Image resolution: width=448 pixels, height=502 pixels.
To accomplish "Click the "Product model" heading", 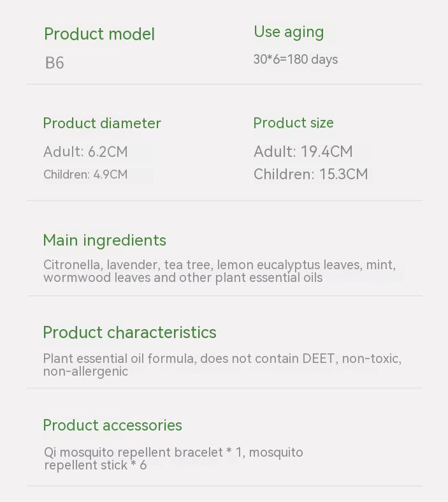I will (99, 34).
